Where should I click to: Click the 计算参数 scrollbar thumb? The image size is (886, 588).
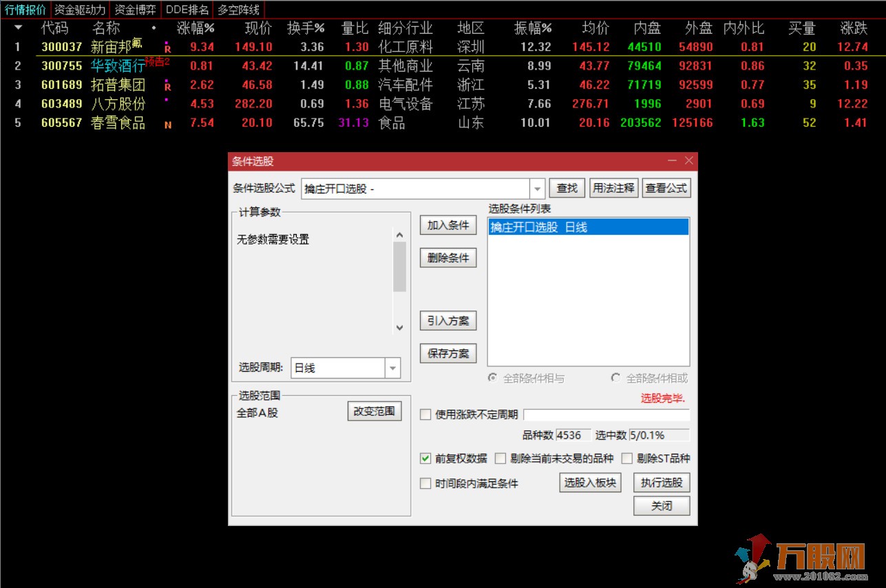(399, 267)
